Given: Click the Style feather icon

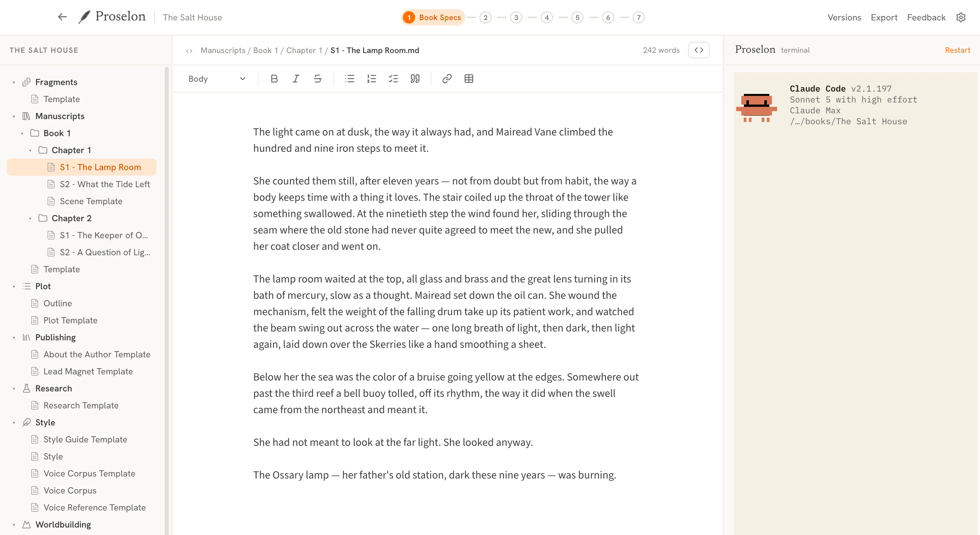Looking at the screenshot, I should (26, 422).
